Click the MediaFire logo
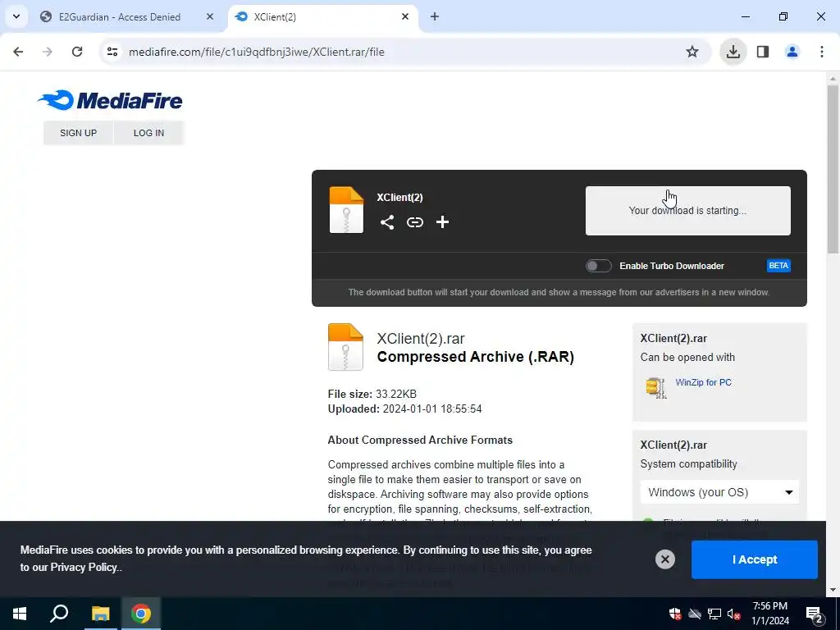 click(x=110, y=100)
